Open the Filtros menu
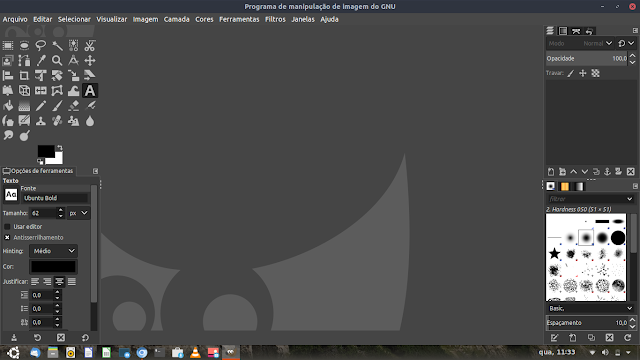 [x=275, y=19]
